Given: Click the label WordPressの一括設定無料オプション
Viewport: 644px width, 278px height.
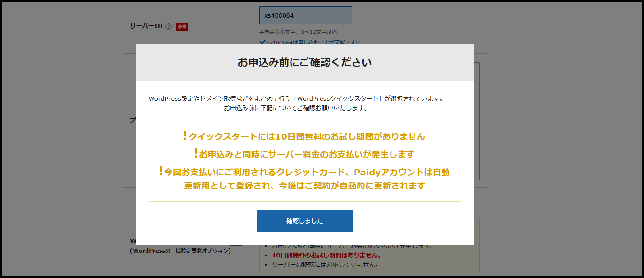Looking at the screenshot, I should (x=181, y=251).
